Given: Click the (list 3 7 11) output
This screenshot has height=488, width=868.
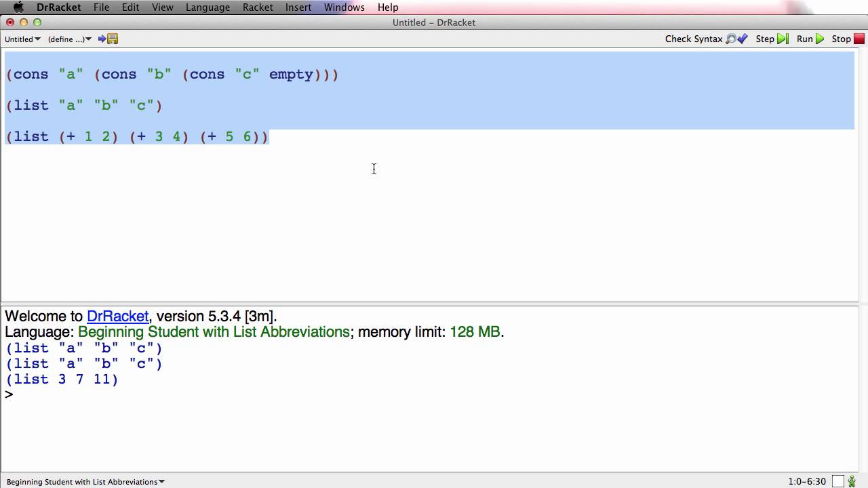Looking at the screenshot, I should point(62,380).
